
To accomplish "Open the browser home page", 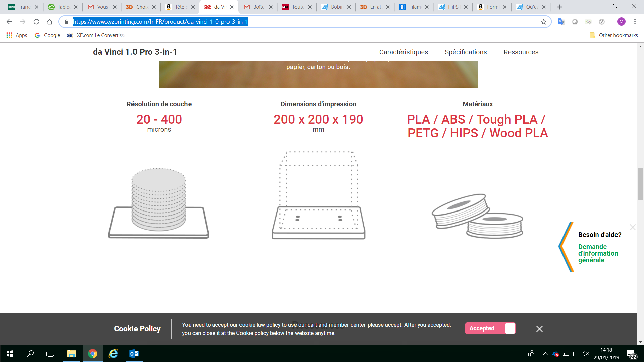I will tap(50, 22).
